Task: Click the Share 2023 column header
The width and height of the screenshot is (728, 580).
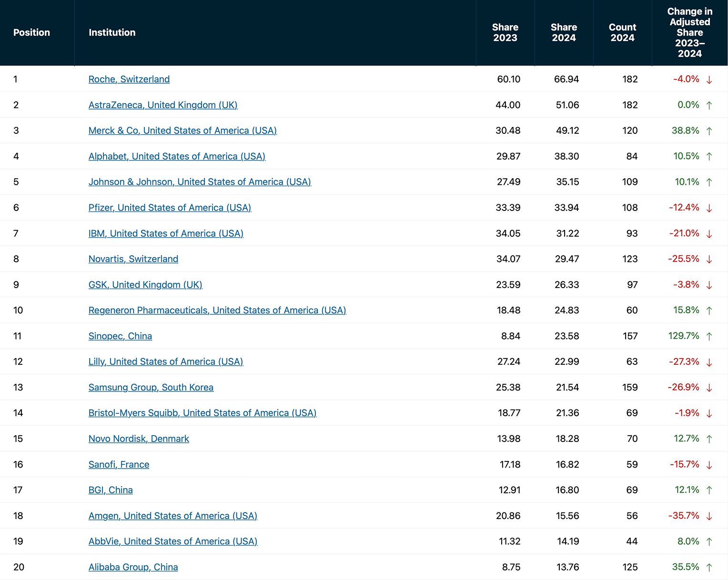Action: [x=505, y=32]
